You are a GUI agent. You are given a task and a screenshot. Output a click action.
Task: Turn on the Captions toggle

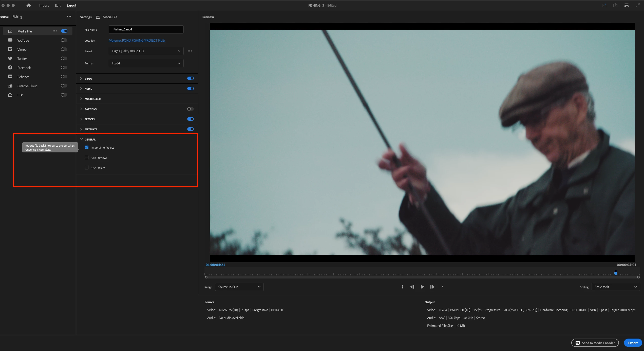(190, 109)
